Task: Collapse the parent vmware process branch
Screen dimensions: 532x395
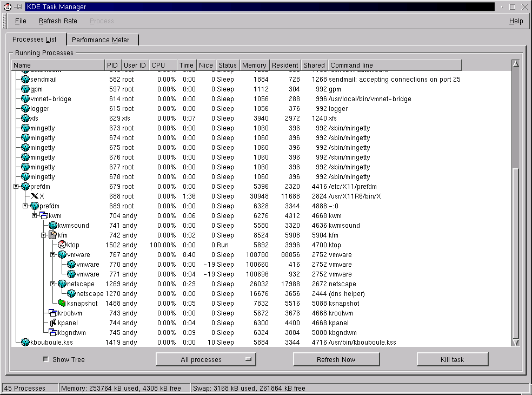Action: [x=53, y=255]
